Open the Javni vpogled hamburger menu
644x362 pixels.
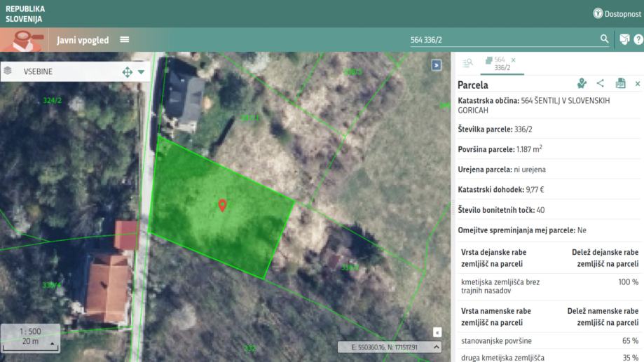(x=125, y=39)
